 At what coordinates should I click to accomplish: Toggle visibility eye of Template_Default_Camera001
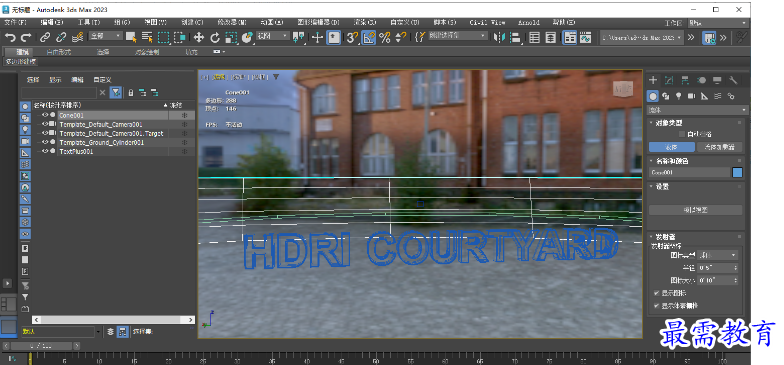tap(45, 124)
